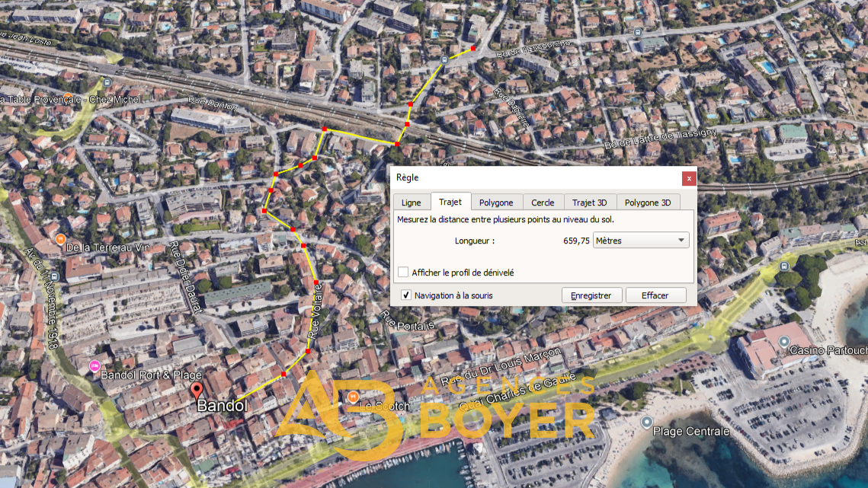Open the Polygone 3D tab

coord(647,203)
